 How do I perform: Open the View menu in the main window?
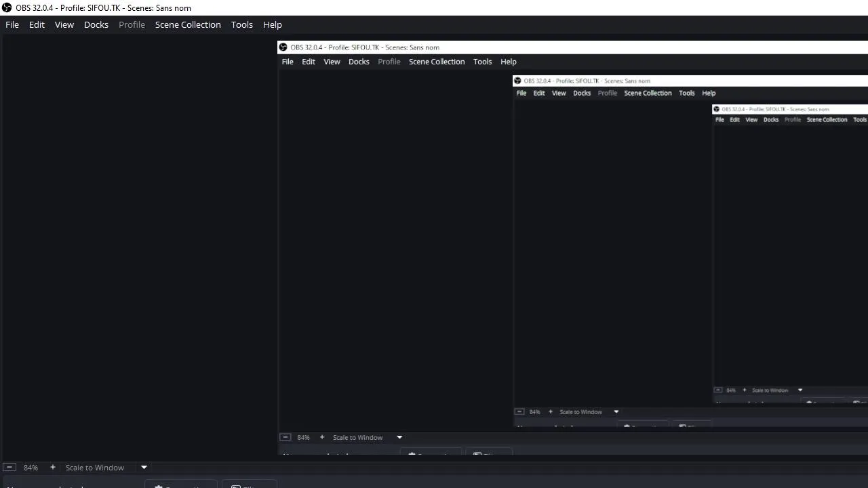pos(64,24)
